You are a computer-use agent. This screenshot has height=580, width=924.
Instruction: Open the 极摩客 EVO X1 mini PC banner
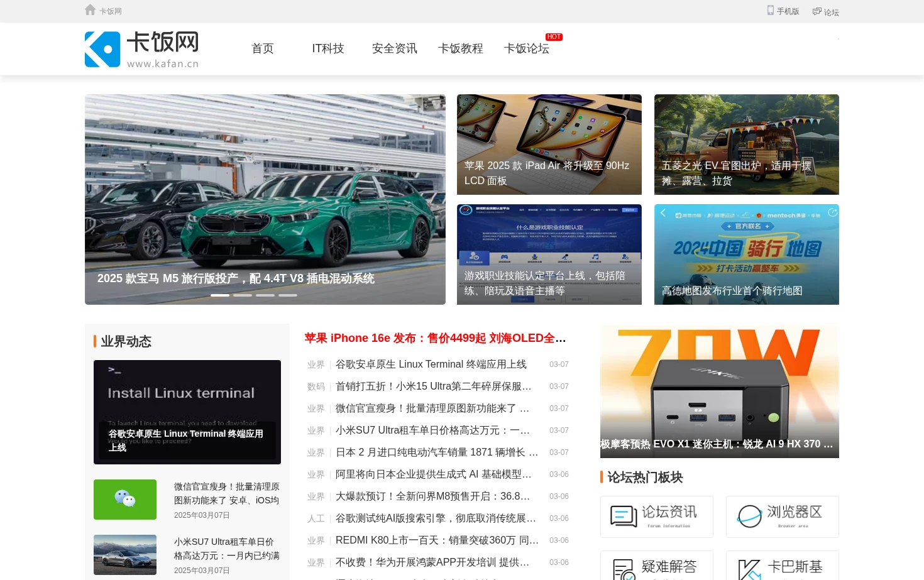tap(720, 391)
